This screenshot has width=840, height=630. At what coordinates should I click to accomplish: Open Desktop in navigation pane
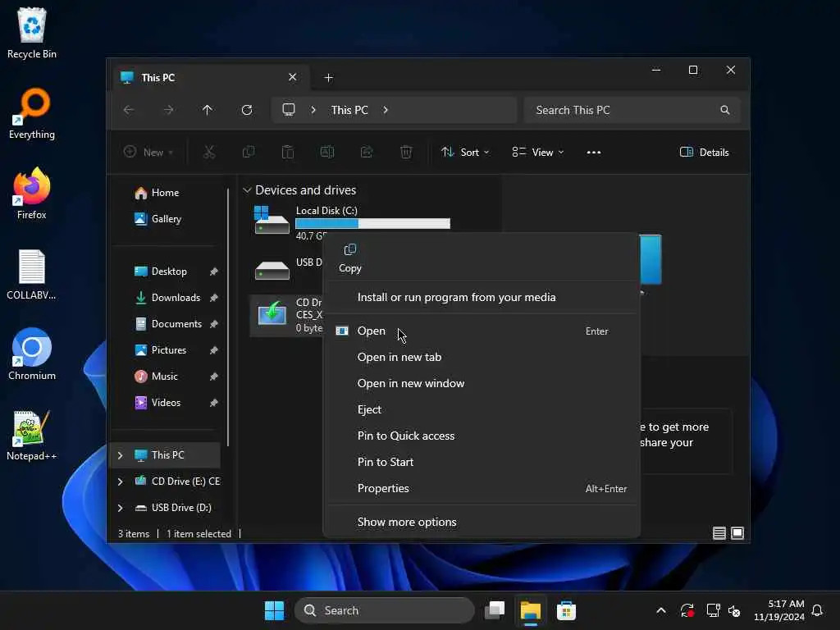[x=169, y=272]
